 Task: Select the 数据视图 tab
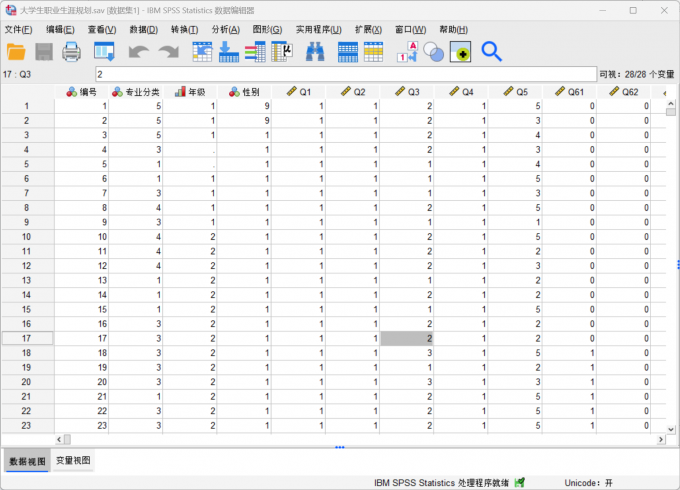point(26,461)
